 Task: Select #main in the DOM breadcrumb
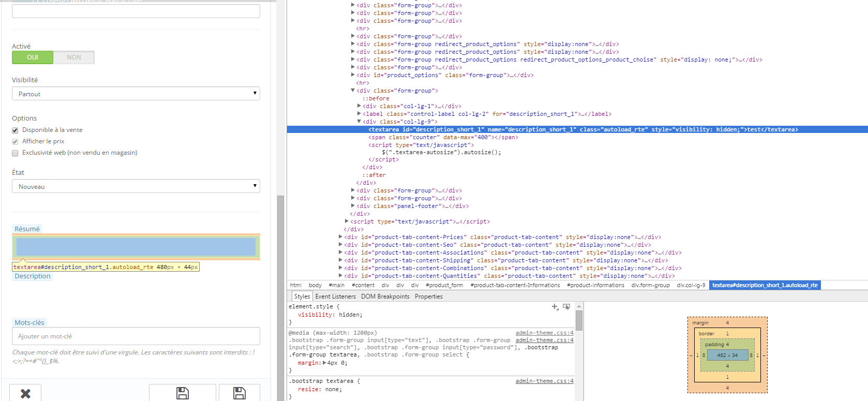point(337,285)
